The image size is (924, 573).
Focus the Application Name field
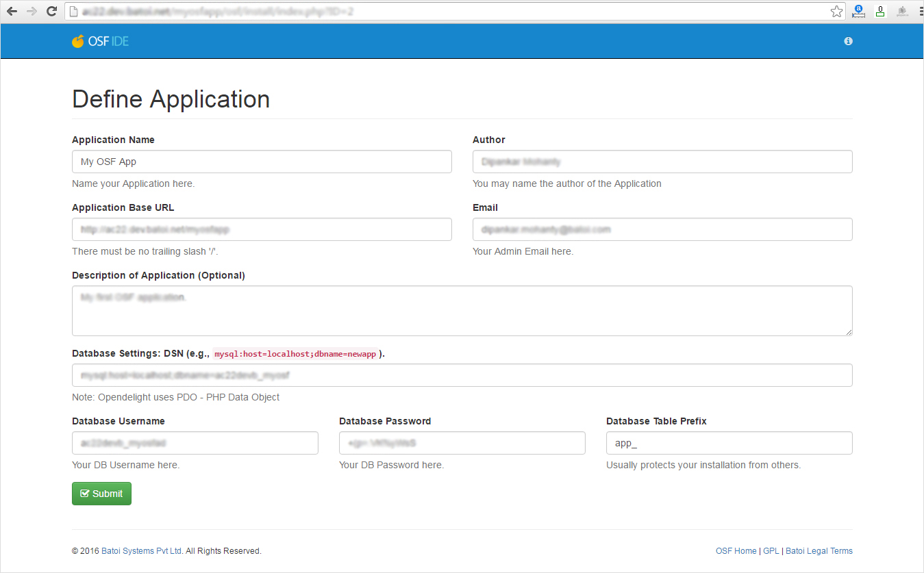click(x=262, y=162)
